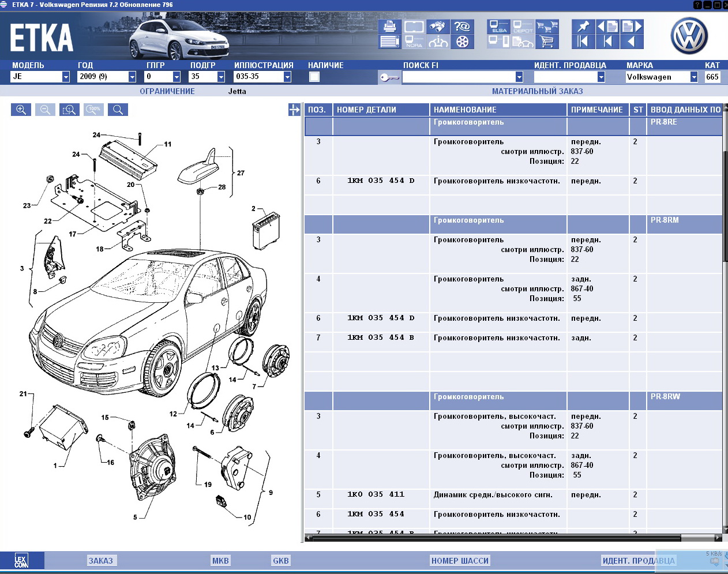Click the monitor with barcode icon

click(x=499, y=42)
